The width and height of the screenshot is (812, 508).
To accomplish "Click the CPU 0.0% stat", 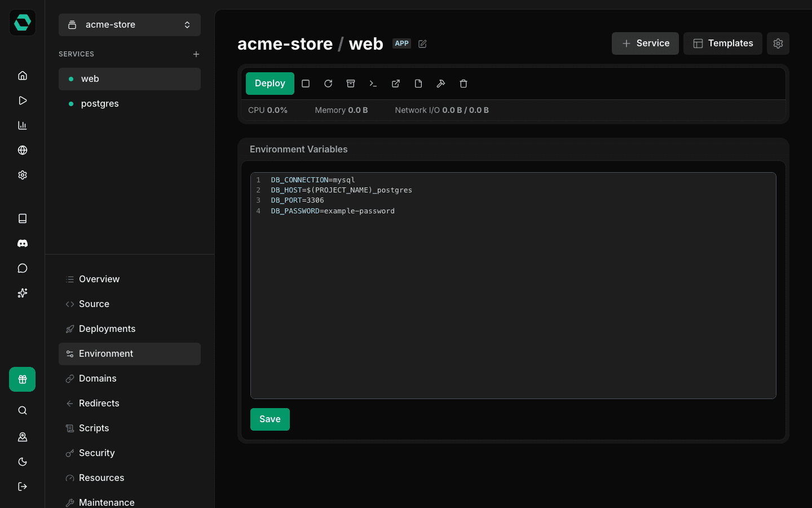I will click(x=268, y=110).
